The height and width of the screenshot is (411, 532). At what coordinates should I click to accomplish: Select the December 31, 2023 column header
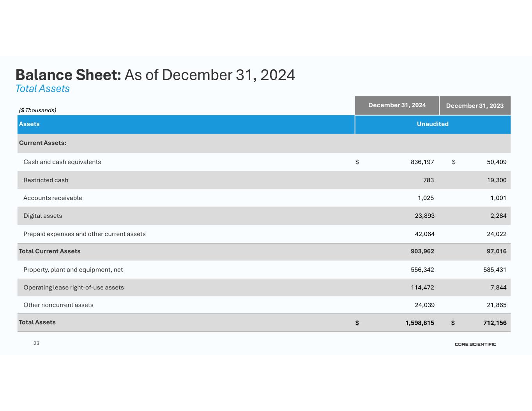[475, 106]
